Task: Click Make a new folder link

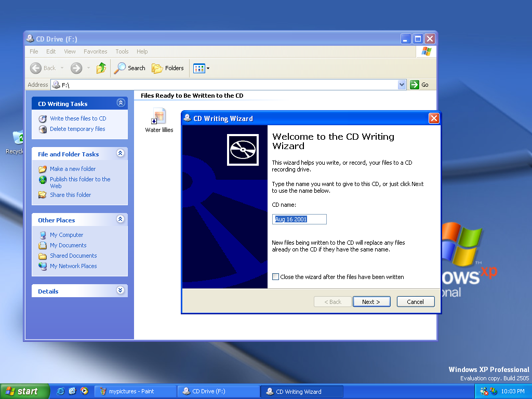Action: (x=73, y=169)
